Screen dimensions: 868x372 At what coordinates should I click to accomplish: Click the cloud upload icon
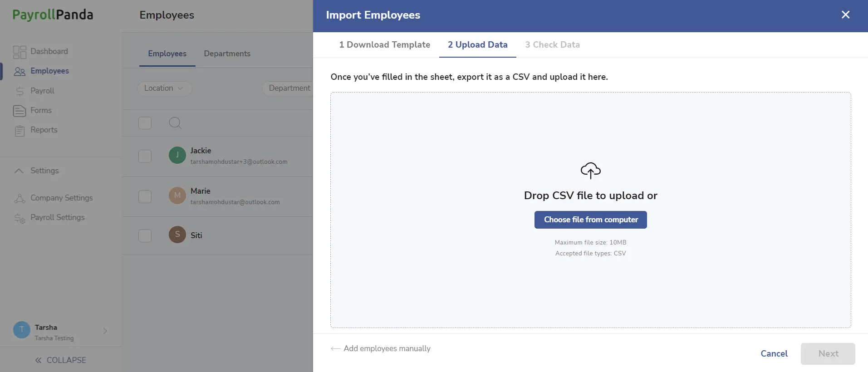tap(590, 171)
